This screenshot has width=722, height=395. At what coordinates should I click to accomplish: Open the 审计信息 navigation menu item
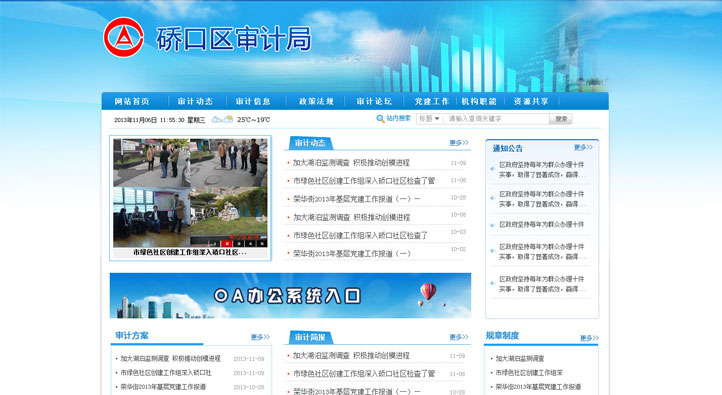[253, 101]
